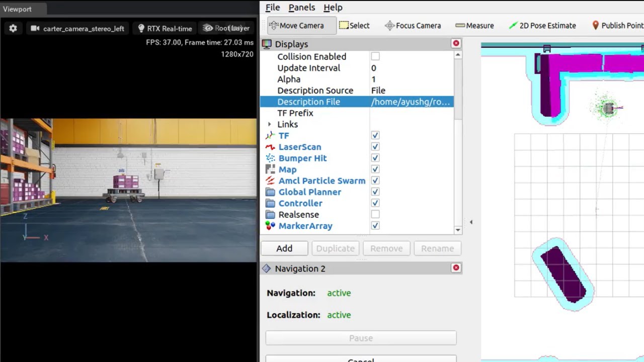Open the Panels menu
The width and height of the screenshot is (644, 362).
point(302,8)
